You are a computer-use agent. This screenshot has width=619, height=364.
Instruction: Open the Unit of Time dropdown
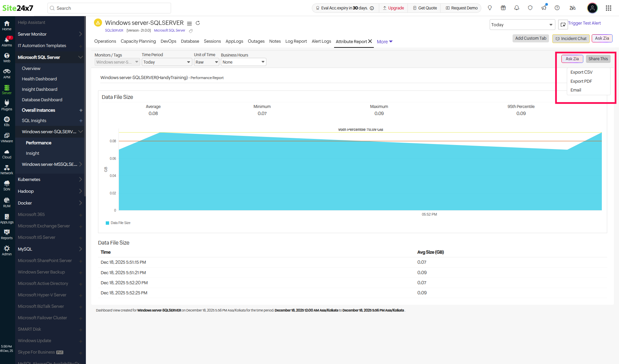tap(206, 62)
